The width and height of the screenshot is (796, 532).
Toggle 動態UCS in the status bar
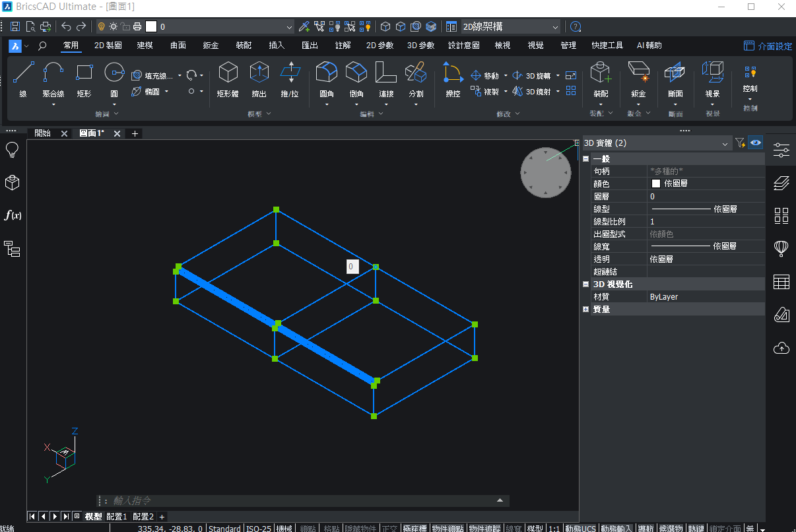click(580, 528)
